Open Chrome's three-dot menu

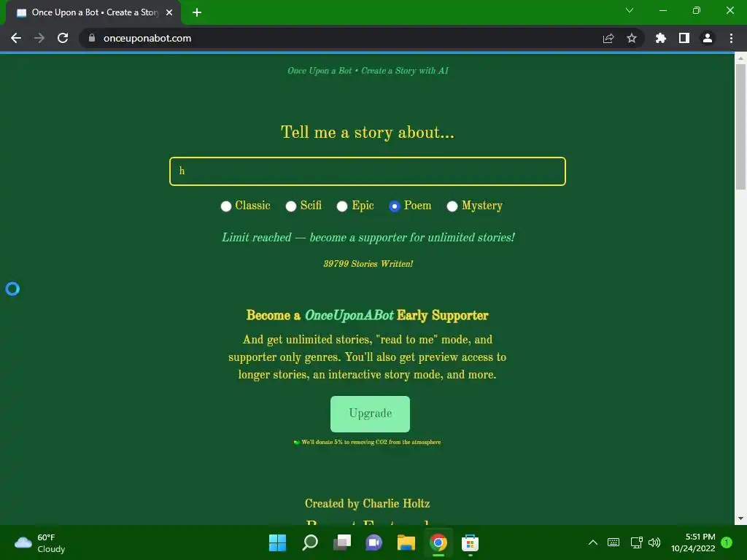tap(731, 38)
